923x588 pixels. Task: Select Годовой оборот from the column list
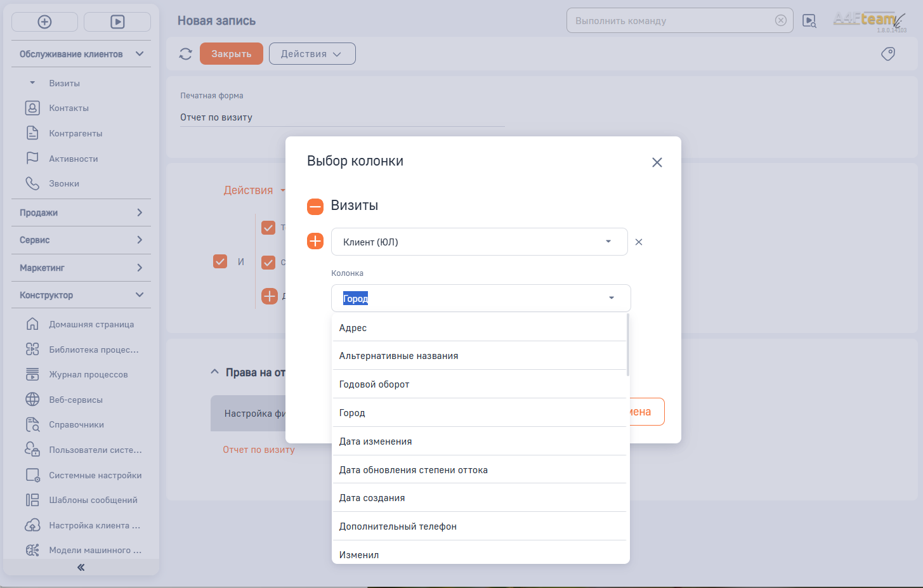pos(374,384)
